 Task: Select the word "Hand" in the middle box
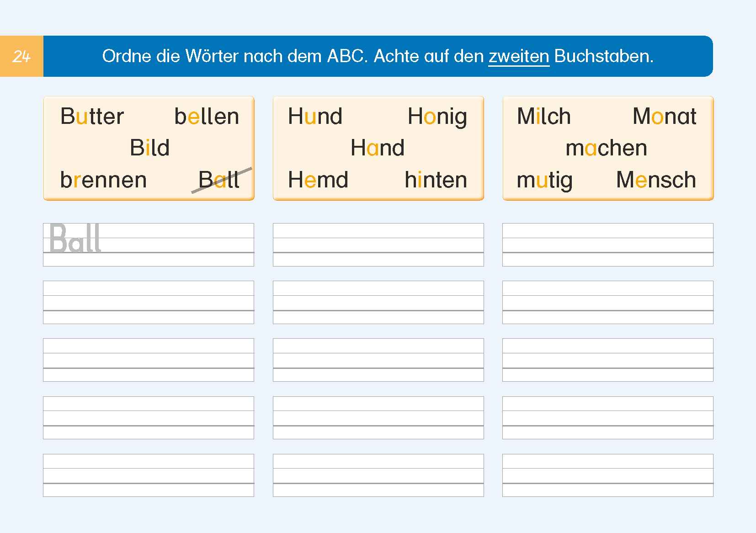click(378, 148)
